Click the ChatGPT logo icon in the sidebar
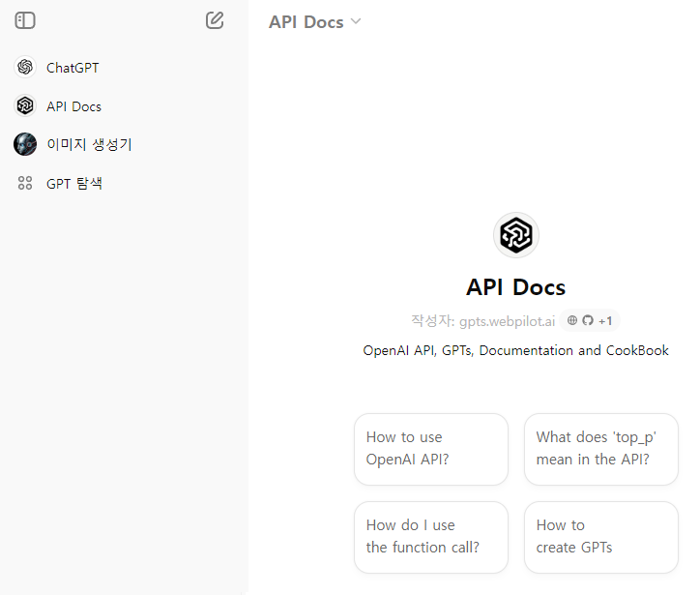Screen dimensions: 700x595 25,68
